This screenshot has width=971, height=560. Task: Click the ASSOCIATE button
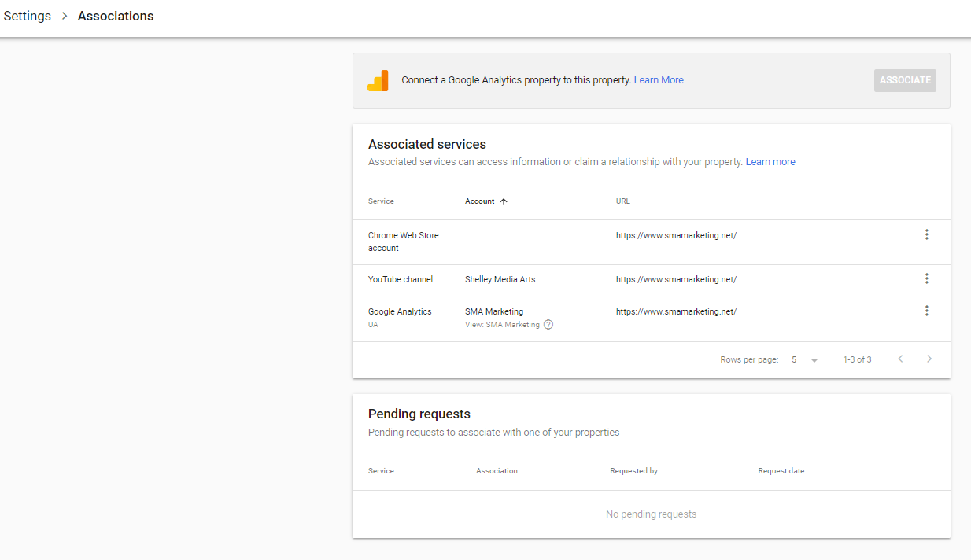pos(905,80)
